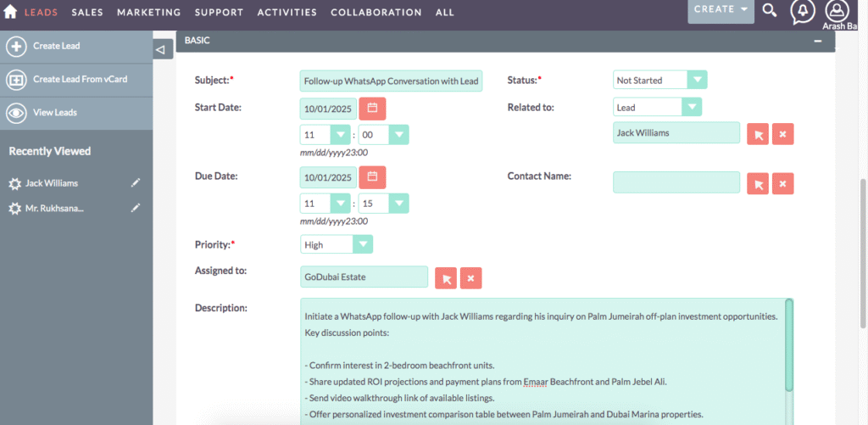This screenshot has width=868, height=425.
Task: Click the select arrow beside Jack Williams field
Action: pyautogui.click(x=757, y=134)
